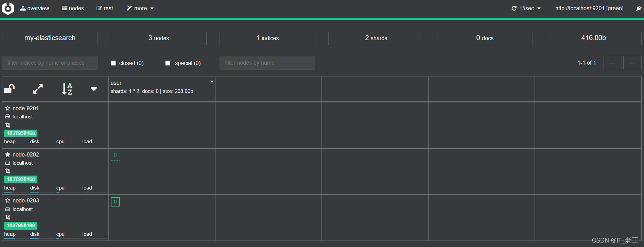Screen dimensions: 644x247
Task: Go to previous page of indices
Action: pyautogui.click(x=613, y=63)
